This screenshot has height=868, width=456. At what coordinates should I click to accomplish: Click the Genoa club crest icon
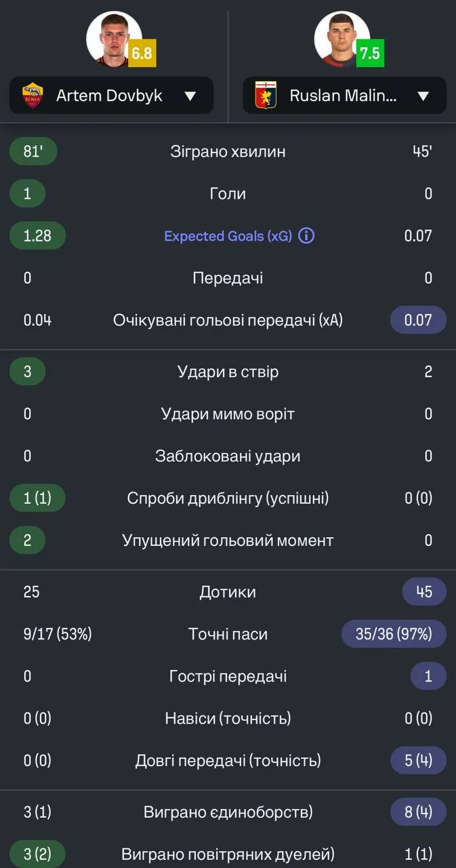click(266, 96)
